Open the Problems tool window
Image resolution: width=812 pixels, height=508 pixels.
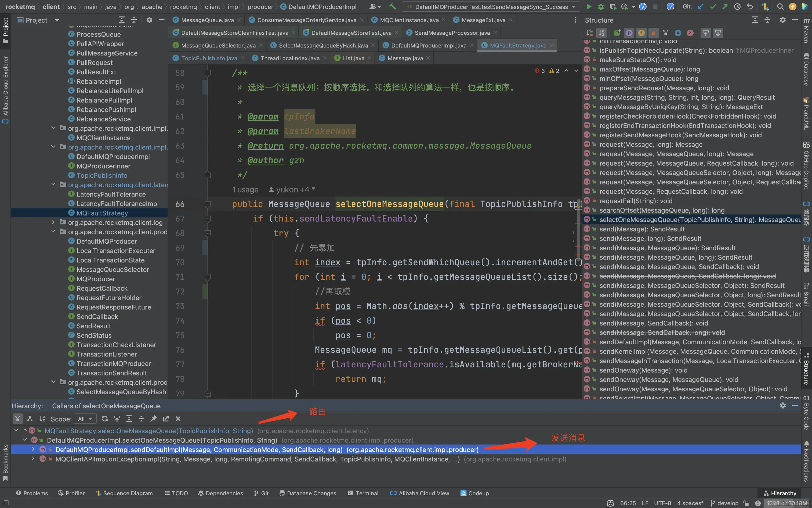point(32,493)
